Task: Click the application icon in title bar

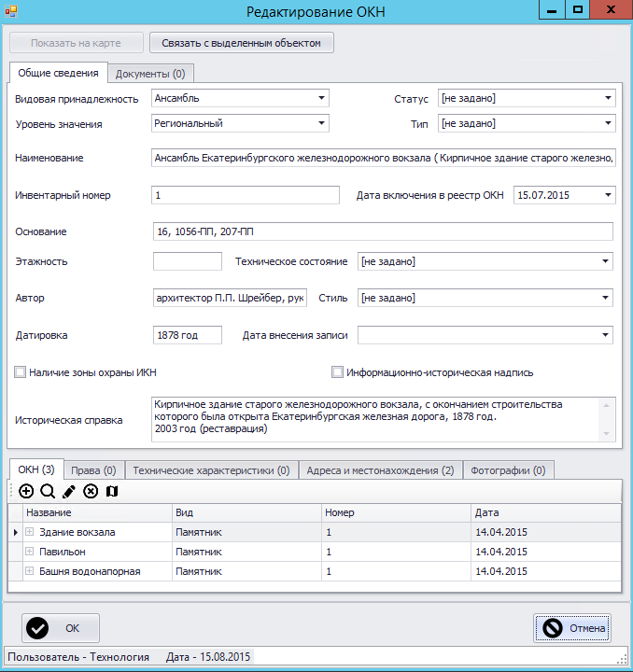Action: (x=11, y=10)
